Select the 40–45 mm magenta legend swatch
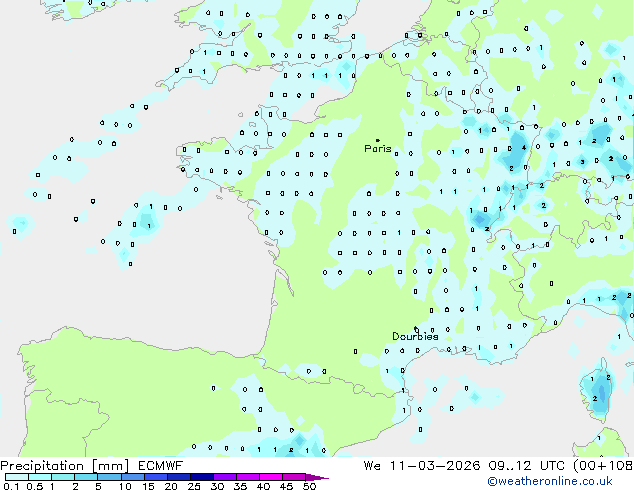The image size is (634, 490). pyautogui.click(x=271, y=477)
